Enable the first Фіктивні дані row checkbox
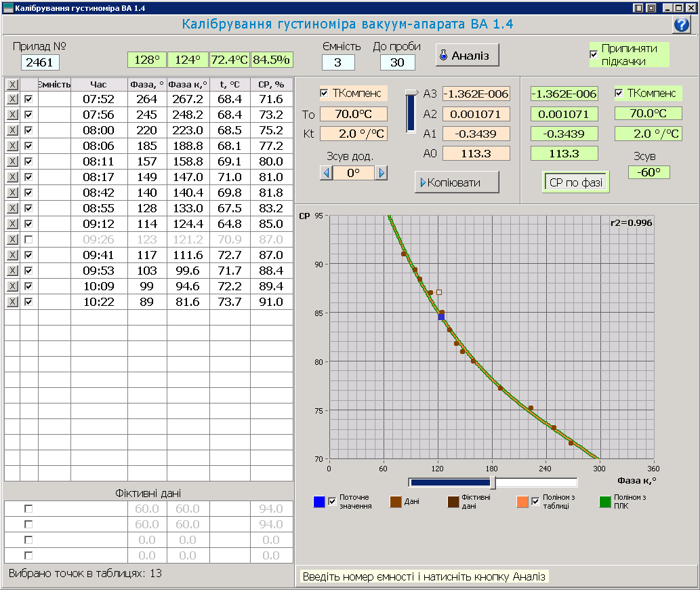 coord(28,509)
